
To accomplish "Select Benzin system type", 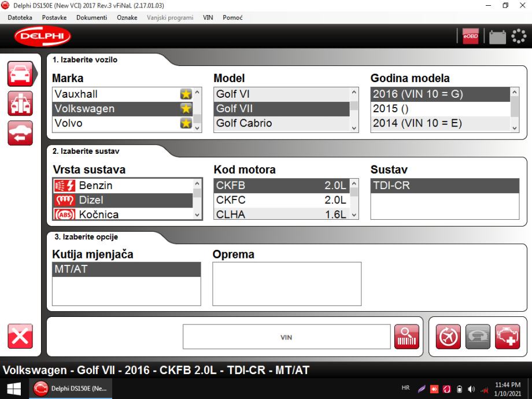I will click(x=123, y=186).
